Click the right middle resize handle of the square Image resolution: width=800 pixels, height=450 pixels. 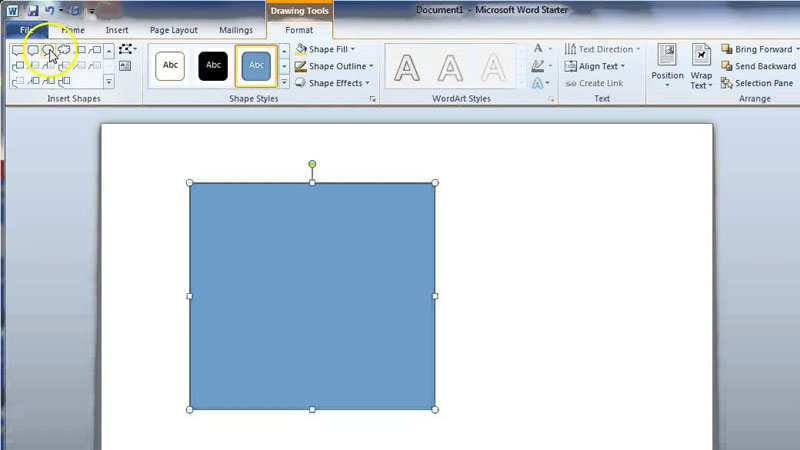coord(435,296)
